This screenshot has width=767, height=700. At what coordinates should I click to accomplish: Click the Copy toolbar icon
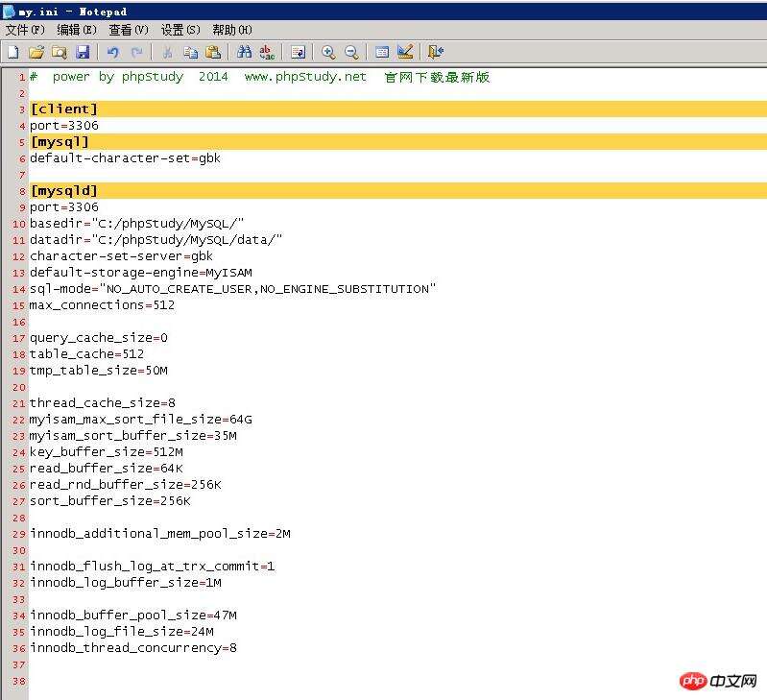click(x=190, y=52)
